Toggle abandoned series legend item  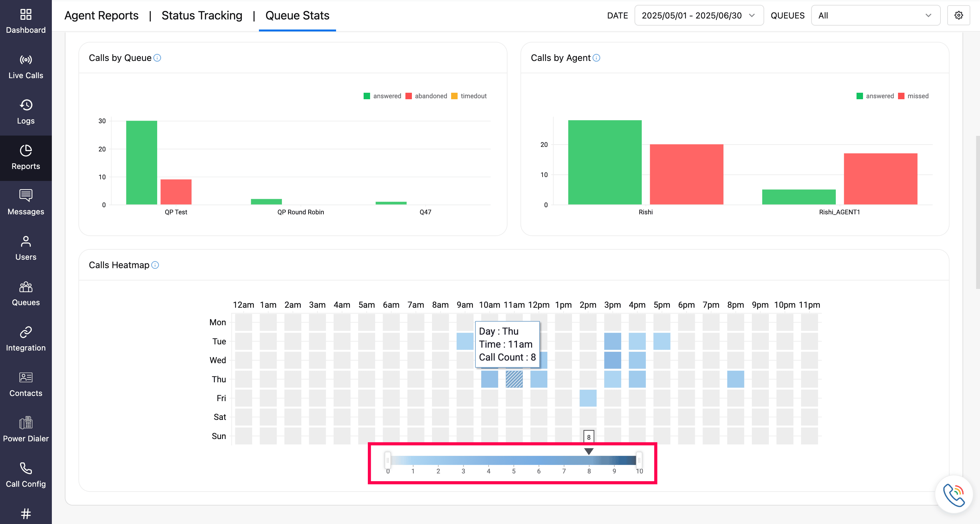[426, 96]
